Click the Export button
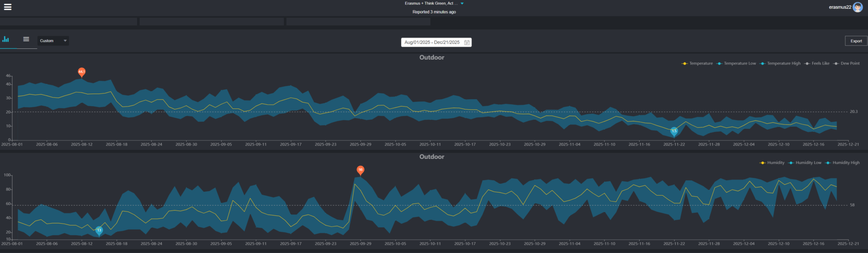The width and height of the screenshot is (868, 253). (856, 41)
